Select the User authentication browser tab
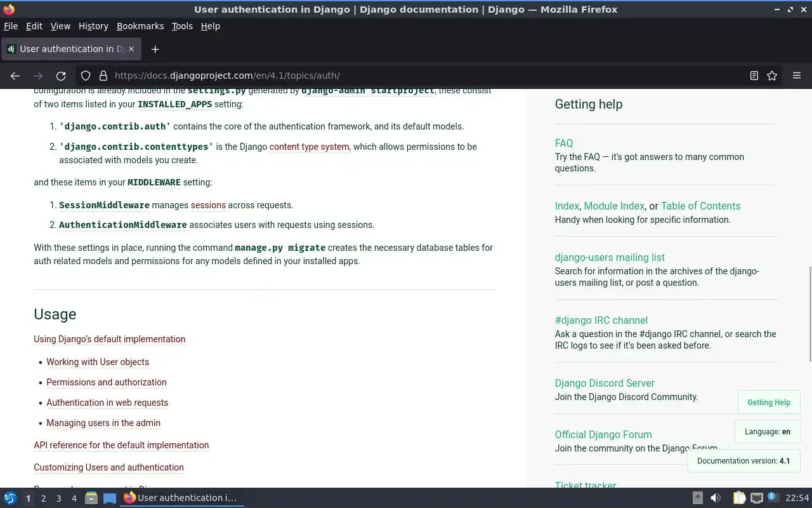 pos(70,49)
